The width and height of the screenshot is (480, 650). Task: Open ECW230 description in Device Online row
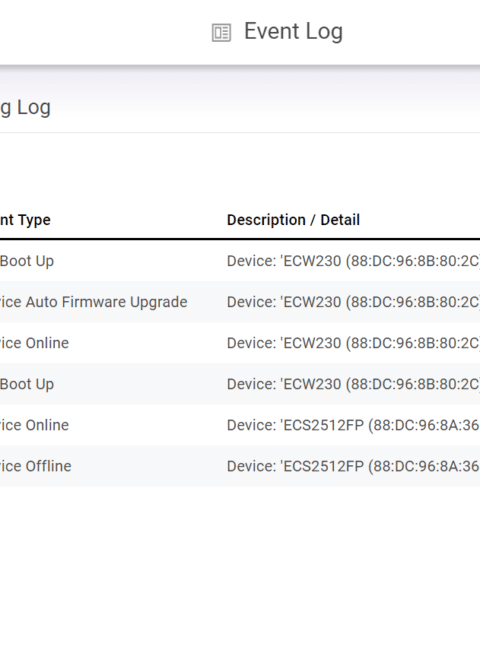click(353, 343)
